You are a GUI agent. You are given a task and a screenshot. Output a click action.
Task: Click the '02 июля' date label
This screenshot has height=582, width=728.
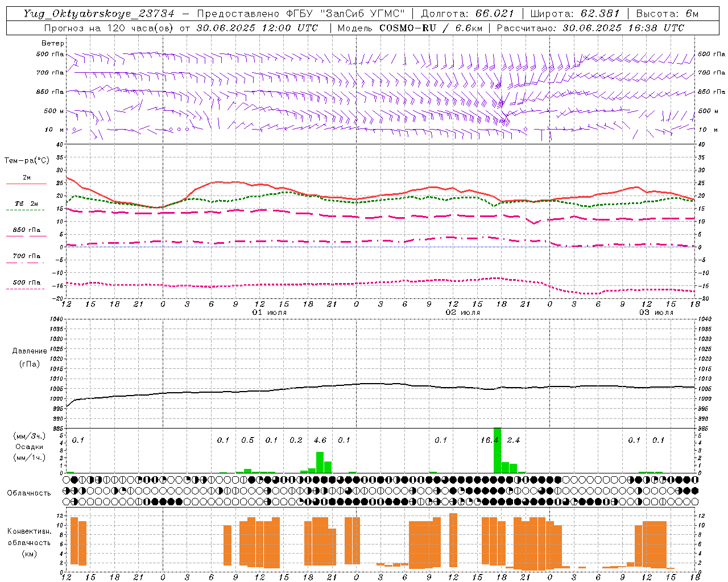click(463, 313)
